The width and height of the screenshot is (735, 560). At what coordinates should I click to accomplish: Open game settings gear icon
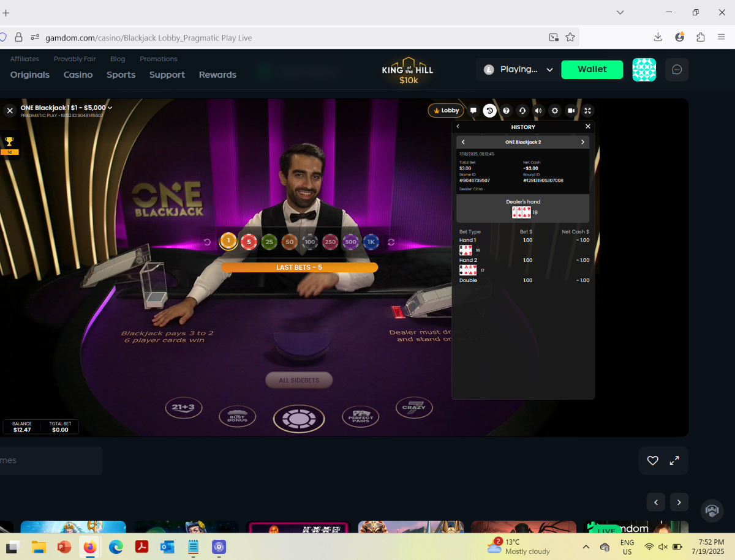coord(555,111)
